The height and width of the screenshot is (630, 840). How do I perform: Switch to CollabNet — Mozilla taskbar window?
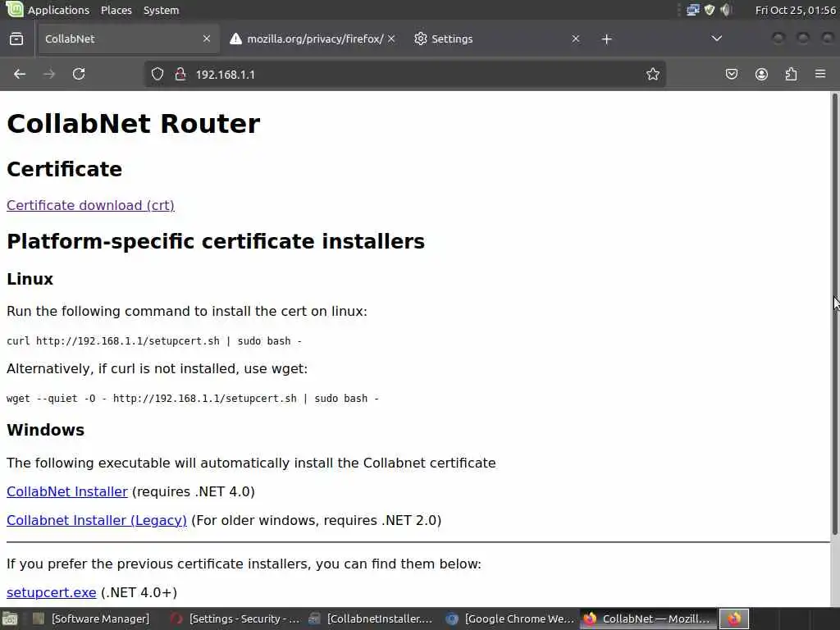click(x=648, y=619)
